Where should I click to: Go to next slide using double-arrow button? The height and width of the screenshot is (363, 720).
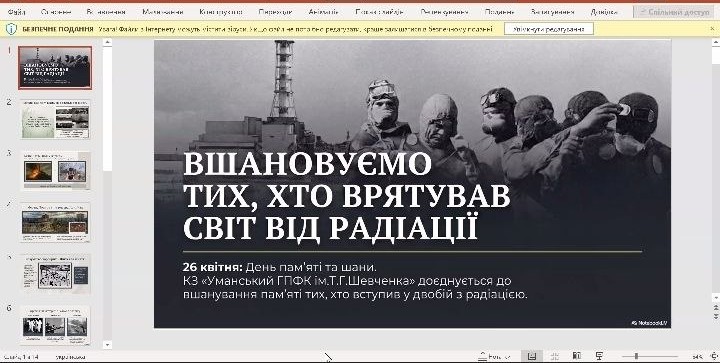[x=715, y=317]
